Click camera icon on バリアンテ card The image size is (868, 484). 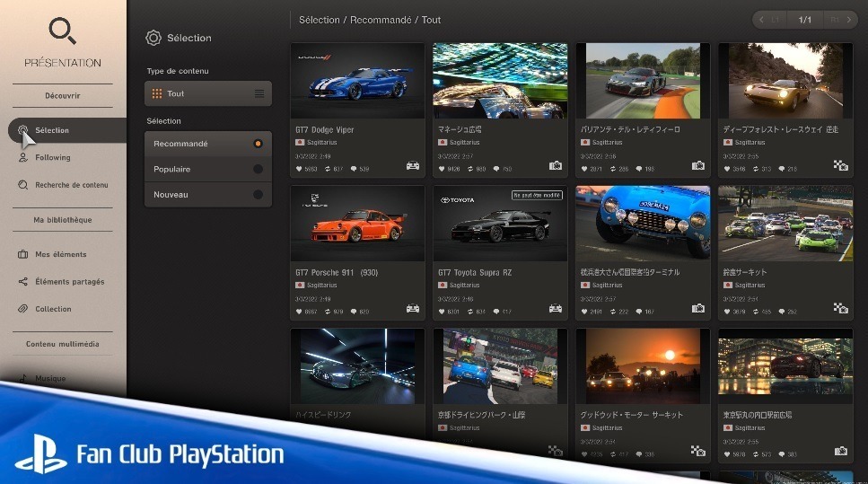(x=698, y=165)
